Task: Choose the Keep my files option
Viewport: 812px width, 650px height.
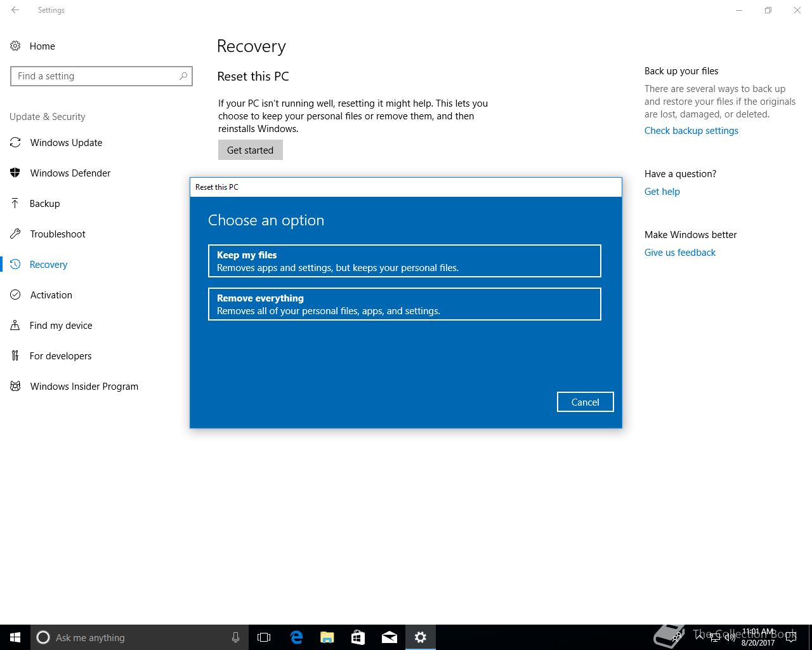Action: point(404,261)
